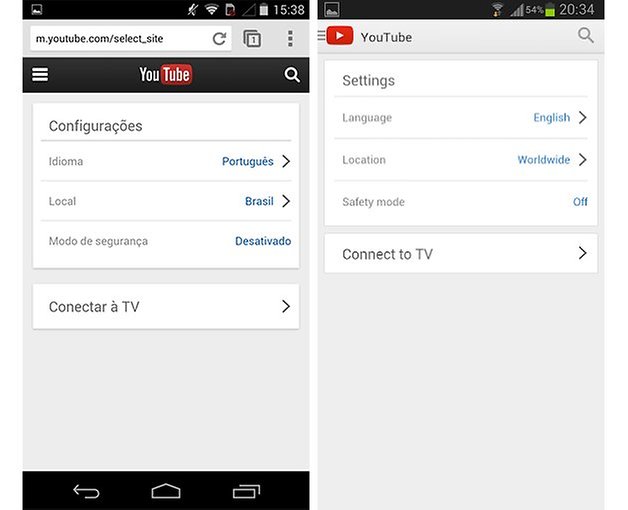This screenshot has height=510, width=628.
Task: Select the English language value
Action: pyautogui.click(x=552, y=117)
